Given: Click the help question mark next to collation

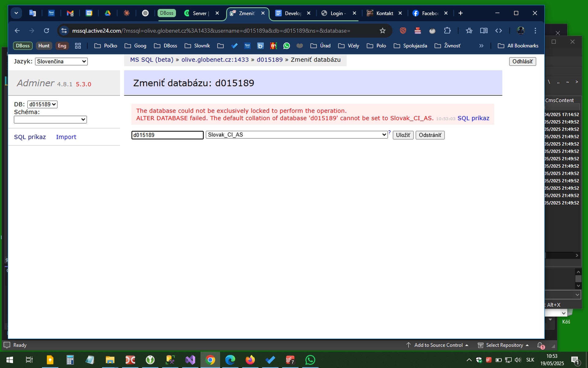Looking at the screenshot, I should click(390, 132).
